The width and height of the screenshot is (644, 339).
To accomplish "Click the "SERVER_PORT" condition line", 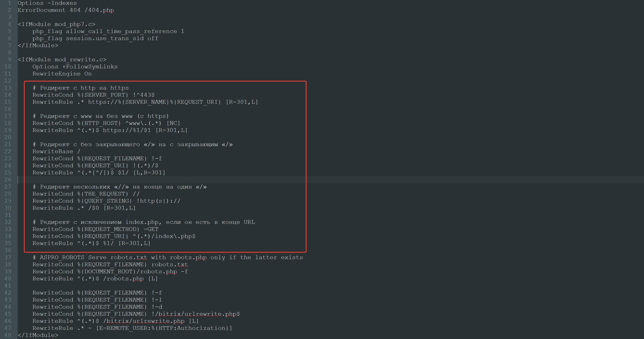I will point(93,95).
